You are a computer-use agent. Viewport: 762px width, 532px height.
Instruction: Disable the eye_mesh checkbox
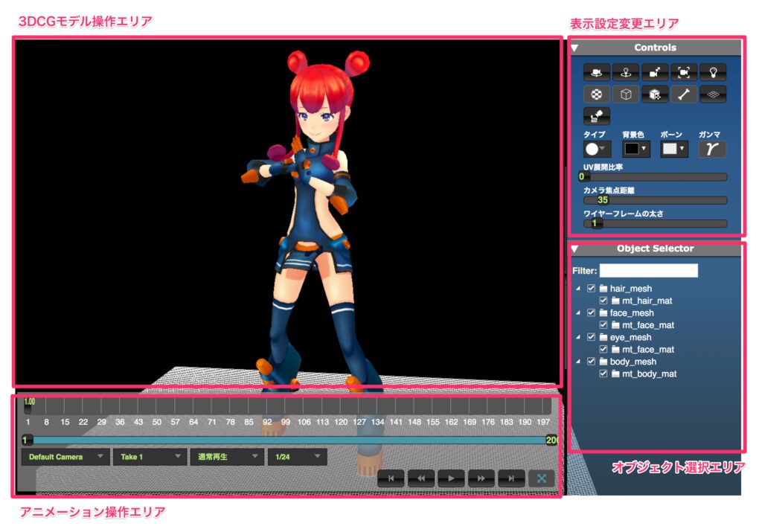point(592,338)
